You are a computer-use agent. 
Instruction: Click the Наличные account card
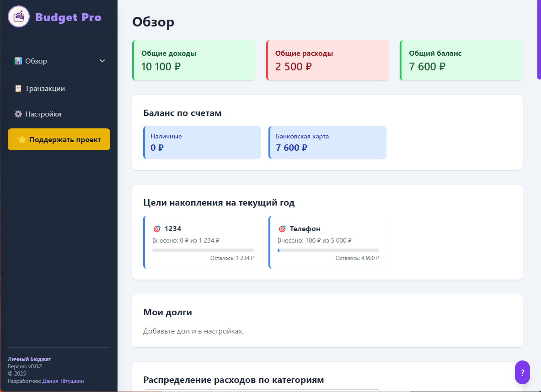coord(202,142)
